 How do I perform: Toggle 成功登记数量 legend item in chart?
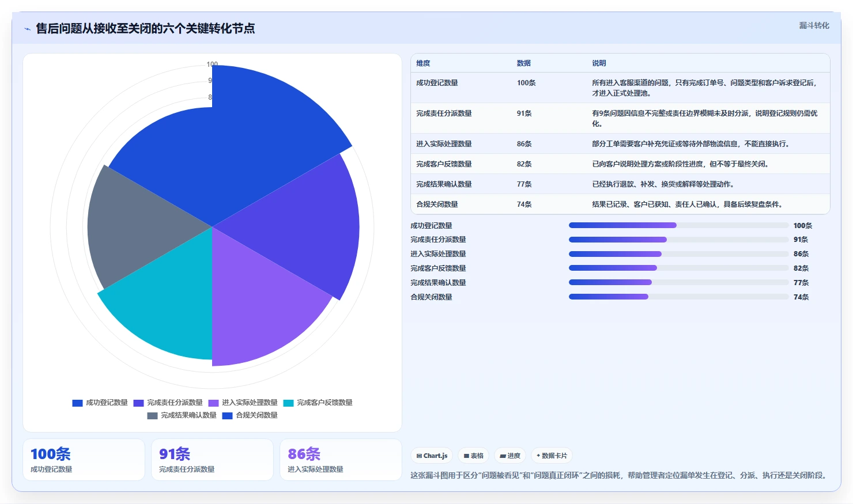[100, 403]
